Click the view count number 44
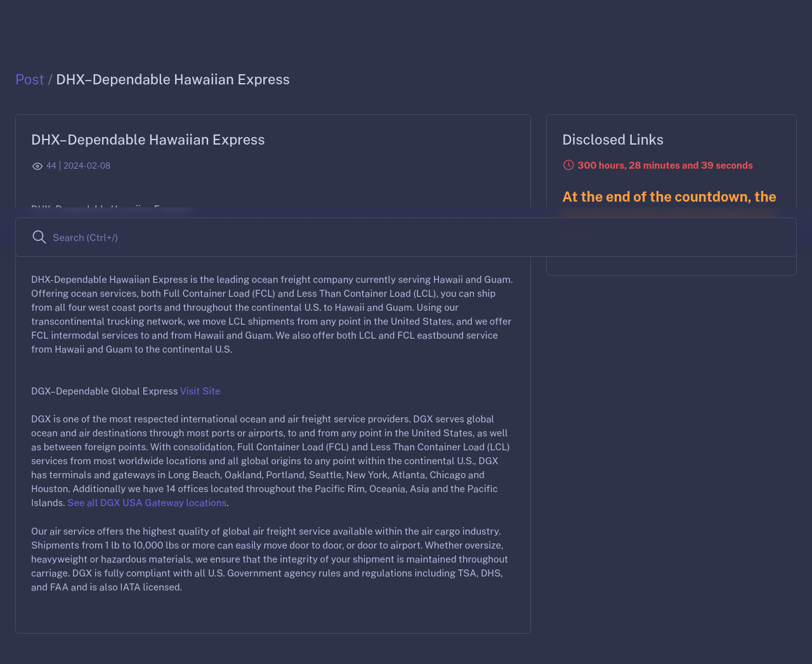The width and height of the screenshot is (812, 664). 51,166
